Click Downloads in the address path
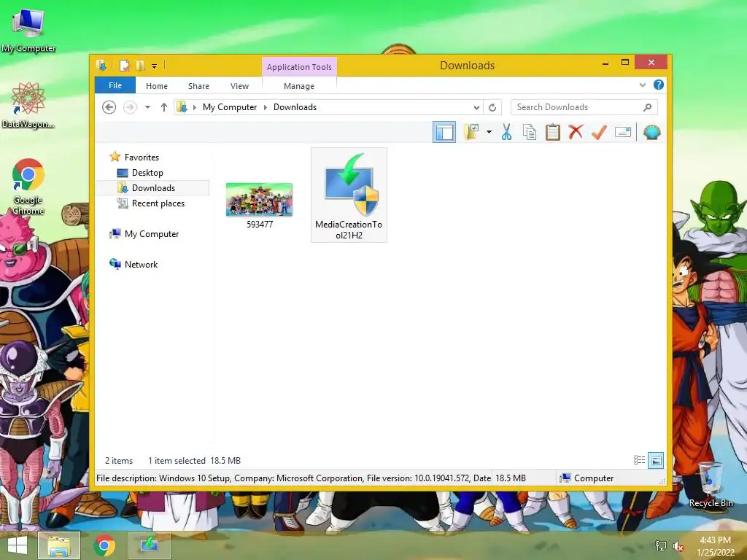Screen dimensions: 747x560 (295, 107)
